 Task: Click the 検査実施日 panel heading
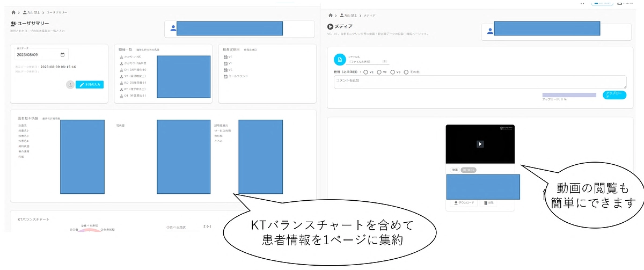tap(231, 49)
